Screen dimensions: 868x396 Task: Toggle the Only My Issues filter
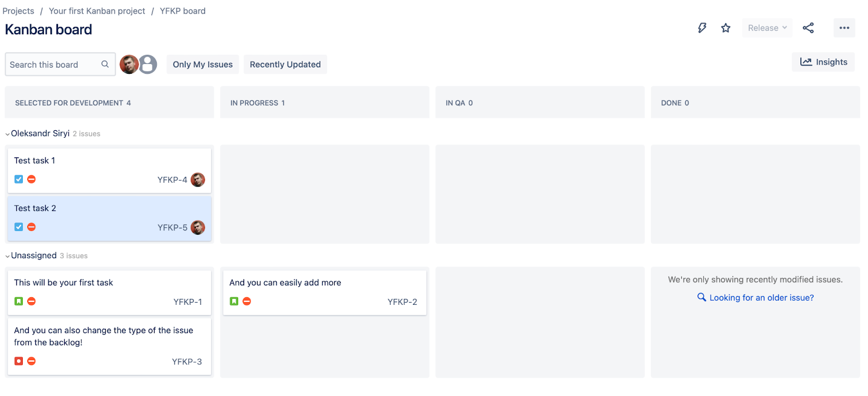click(x=202, y=65)
